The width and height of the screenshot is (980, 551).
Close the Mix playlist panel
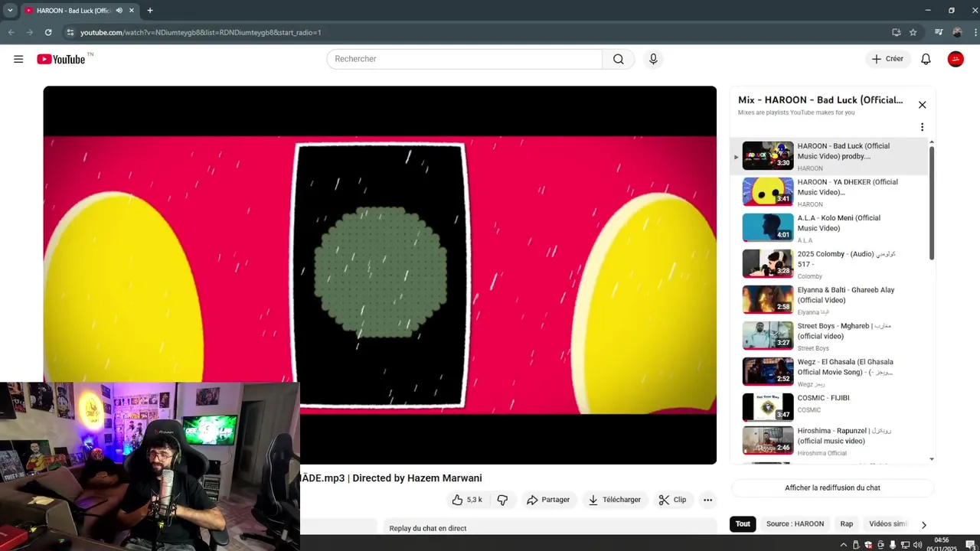pyautogui.click(x=922, y=105)
